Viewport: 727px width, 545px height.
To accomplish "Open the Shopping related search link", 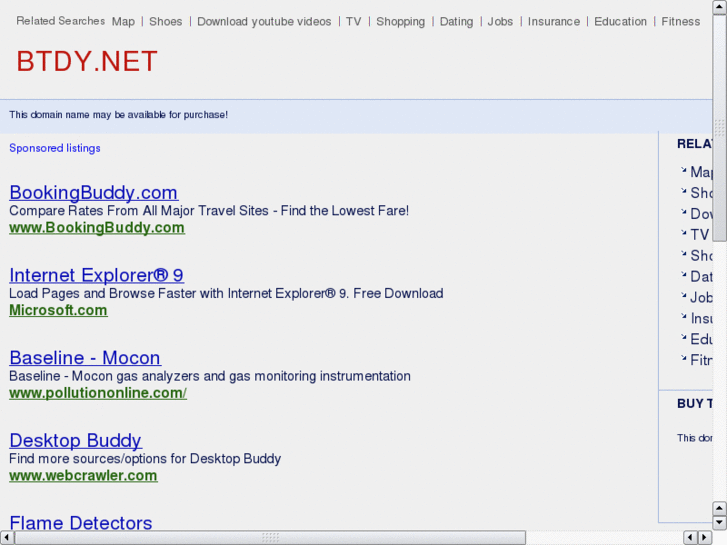I will (400, 21).
